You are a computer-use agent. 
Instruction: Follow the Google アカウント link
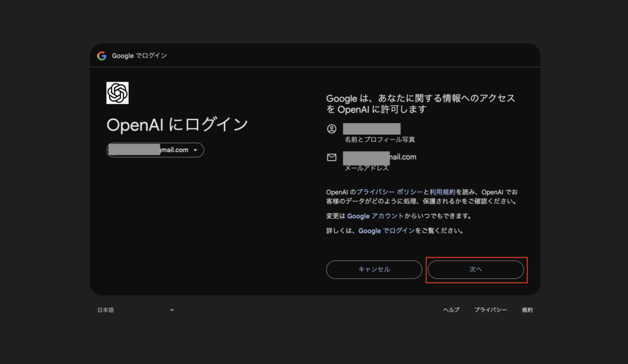[x=375, y=216]
